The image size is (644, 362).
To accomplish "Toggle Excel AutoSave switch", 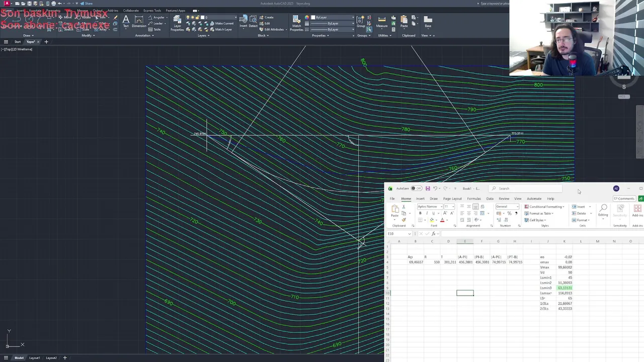I will [x=416, y=189].
